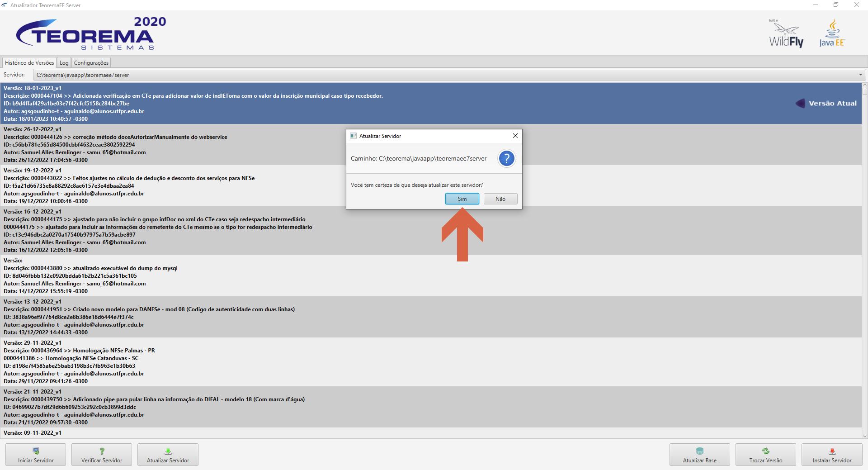Click the Teorema Sistemas 2020 logo
The height and width of the screenshot is (470, 868).
tap(91, 33)
